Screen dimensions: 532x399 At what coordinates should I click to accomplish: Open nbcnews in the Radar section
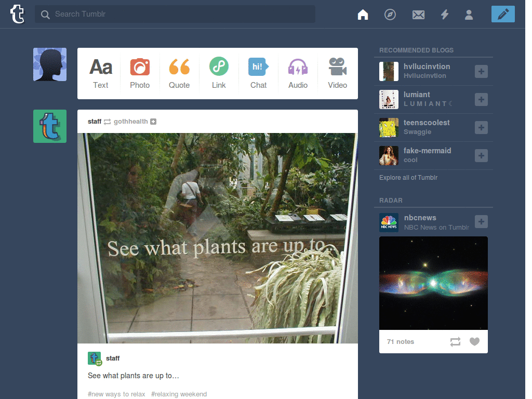420,218
